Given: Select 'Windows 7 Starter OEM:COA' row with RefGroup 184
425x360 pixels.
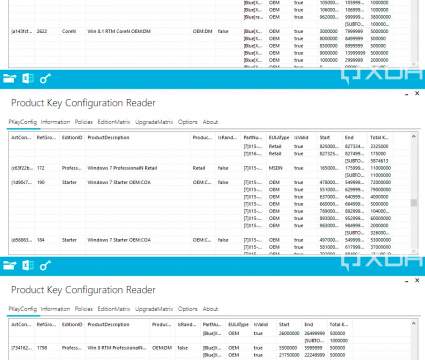Looking at the screenshot, I should click(x=209, y=240).
